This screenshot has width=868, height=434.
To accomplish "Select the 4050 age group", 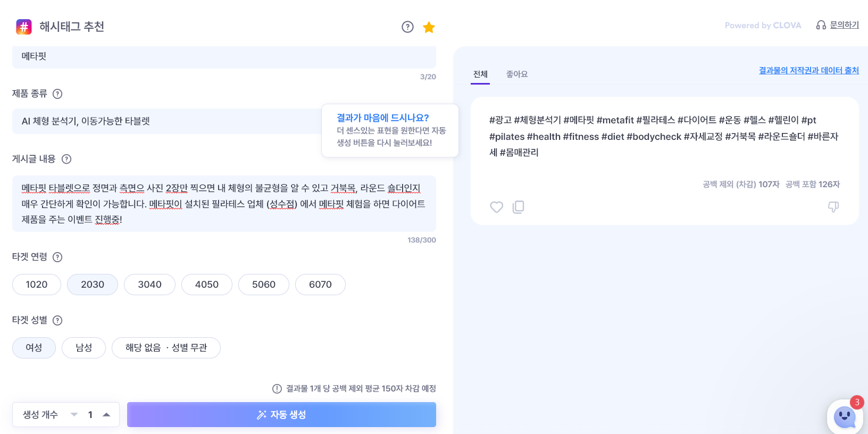I will point(207,285).
